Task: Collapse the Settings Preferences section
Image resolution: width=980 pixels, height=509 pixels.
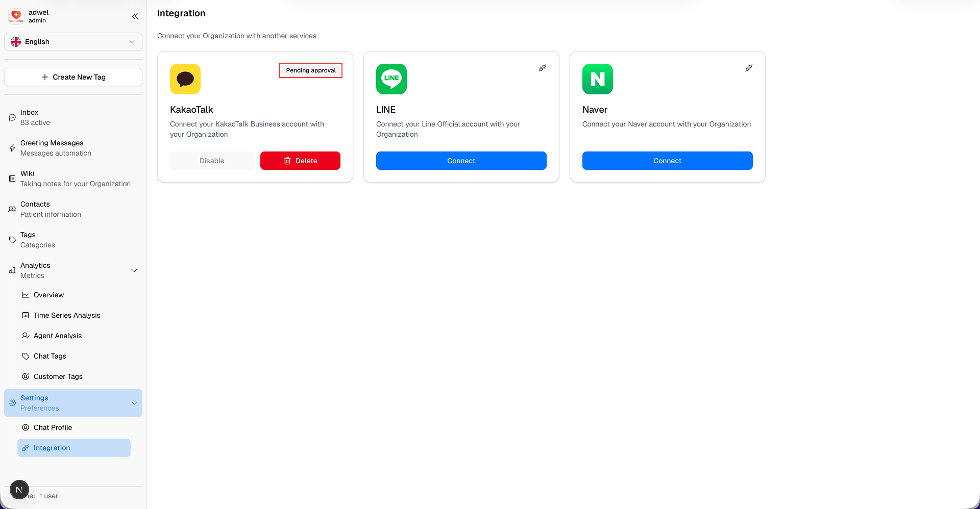Action: (x=134, y=402)
